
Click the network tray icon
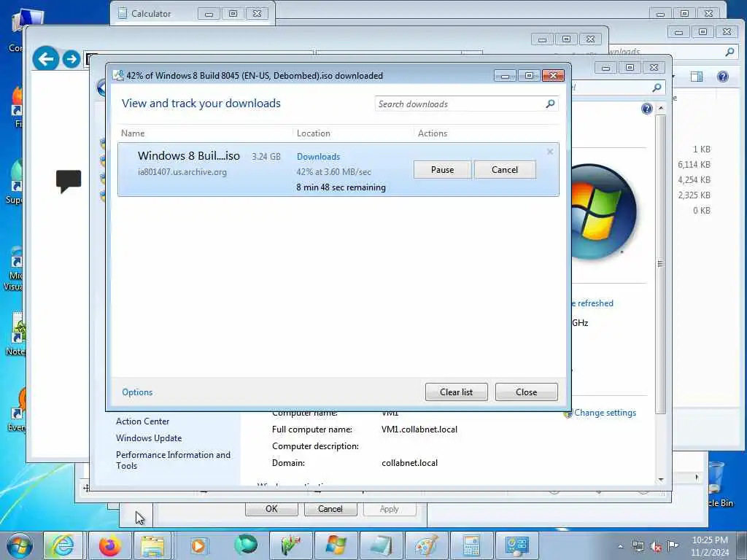coord(638,547)
